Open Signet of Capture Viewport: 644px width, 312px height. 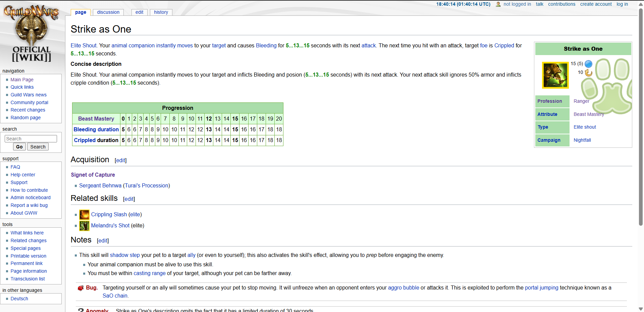(93, 175)
